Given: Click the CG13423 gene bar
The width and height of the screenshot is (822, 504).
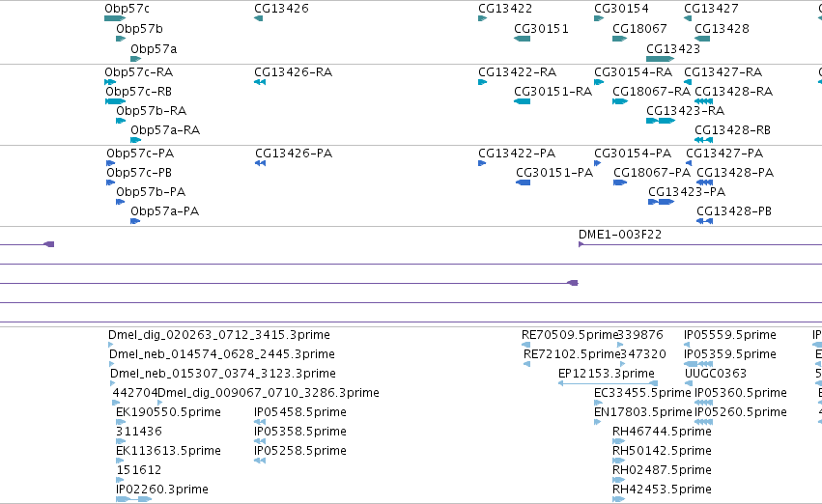Looking at the screenshot, I should (660, 59).
